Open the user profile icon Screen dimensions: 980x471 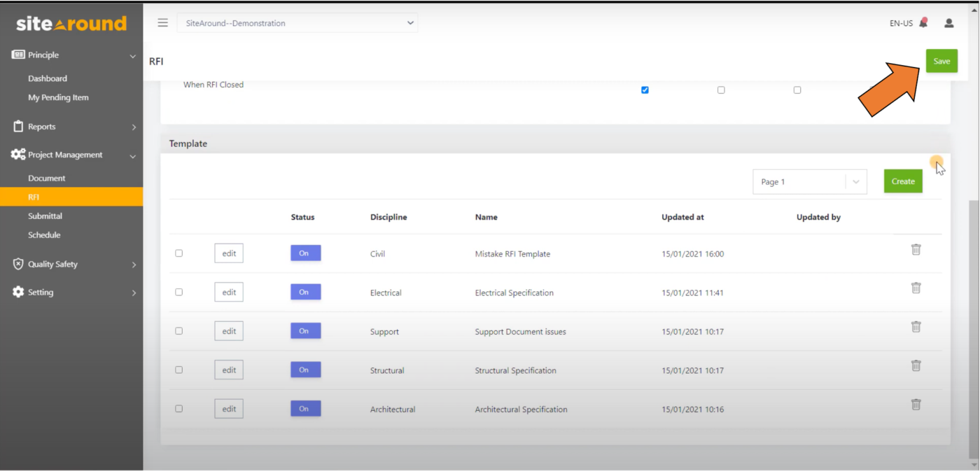click(x=948, y=23)
